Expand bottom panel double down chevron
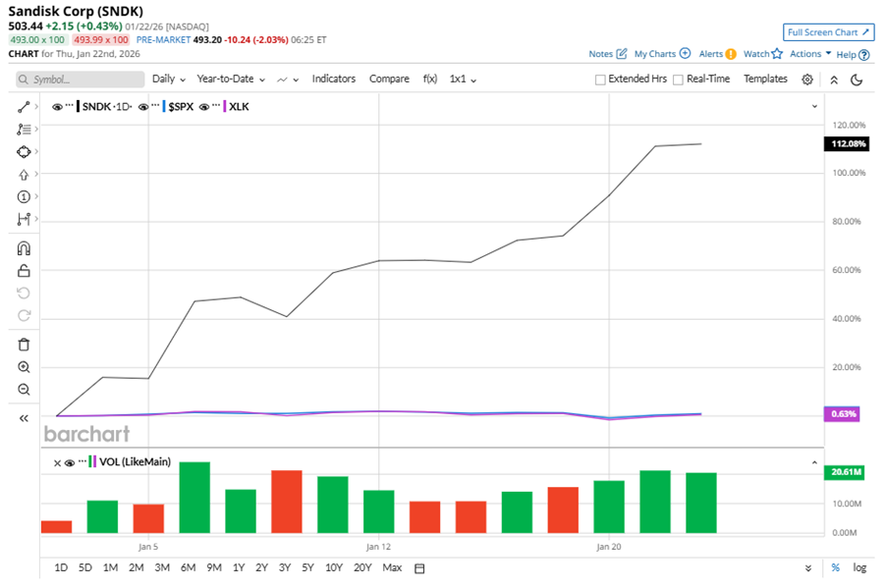 pos(808,568)
